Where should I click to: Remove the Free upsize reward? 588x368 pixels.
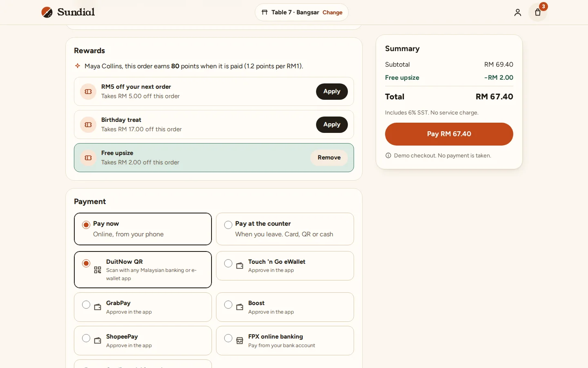(329, 158)
